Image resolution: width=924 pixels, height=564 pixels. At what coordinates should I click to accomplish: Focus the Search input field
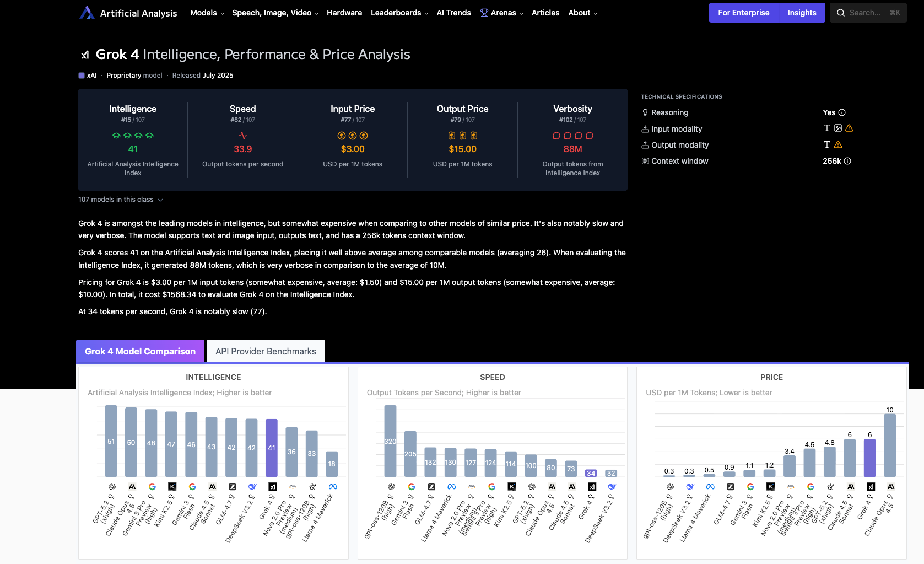[868, 13]
